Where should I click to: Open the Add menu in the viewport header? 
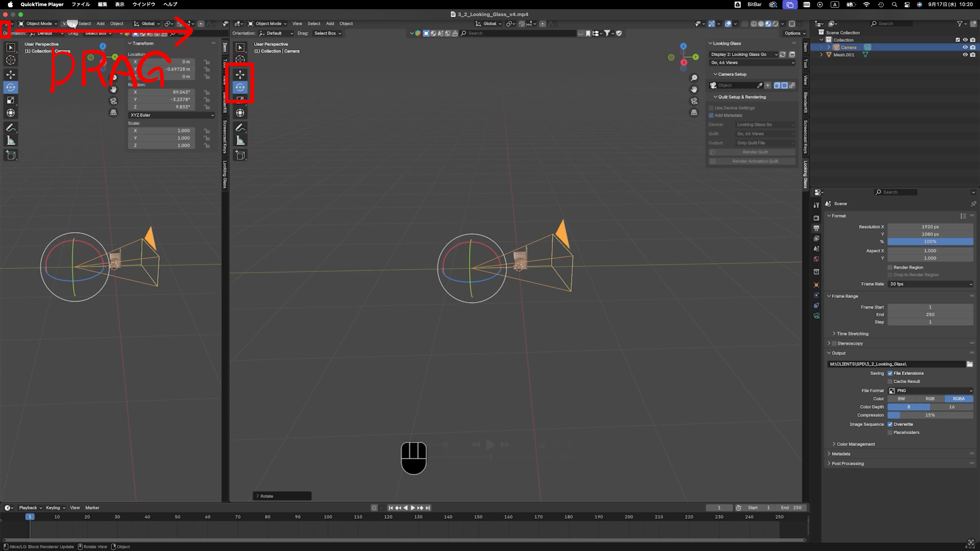coord(330,23)
